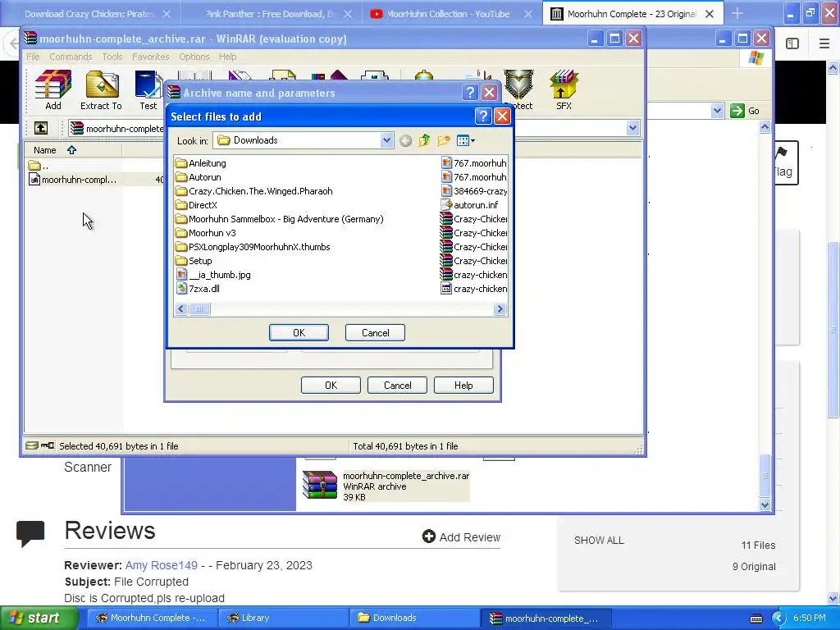
Task: Open a new browser tab with plus button
Action: tap(737, 13)
